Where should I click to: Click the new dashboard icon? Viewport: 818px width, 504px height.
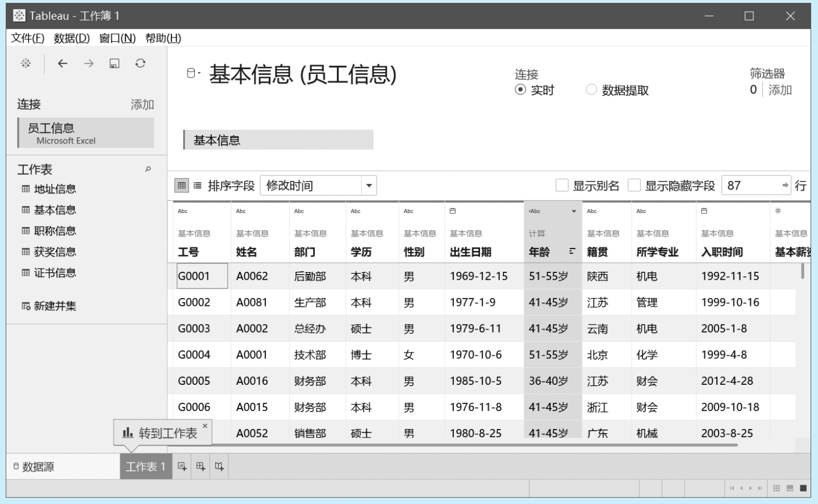[x=201, y=467]
